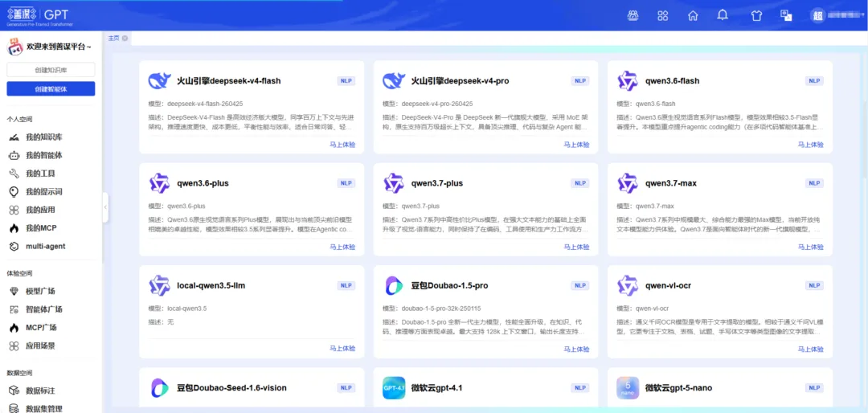Screen dimensions: 868x413
Task: Open the apps grid icon in header
Action: point(662,15)
